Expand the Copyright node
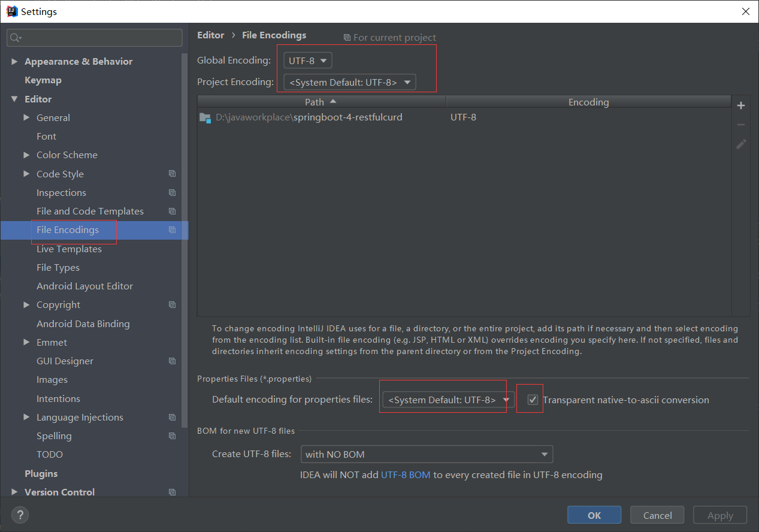The image size is (759, 532). [26, 304]
